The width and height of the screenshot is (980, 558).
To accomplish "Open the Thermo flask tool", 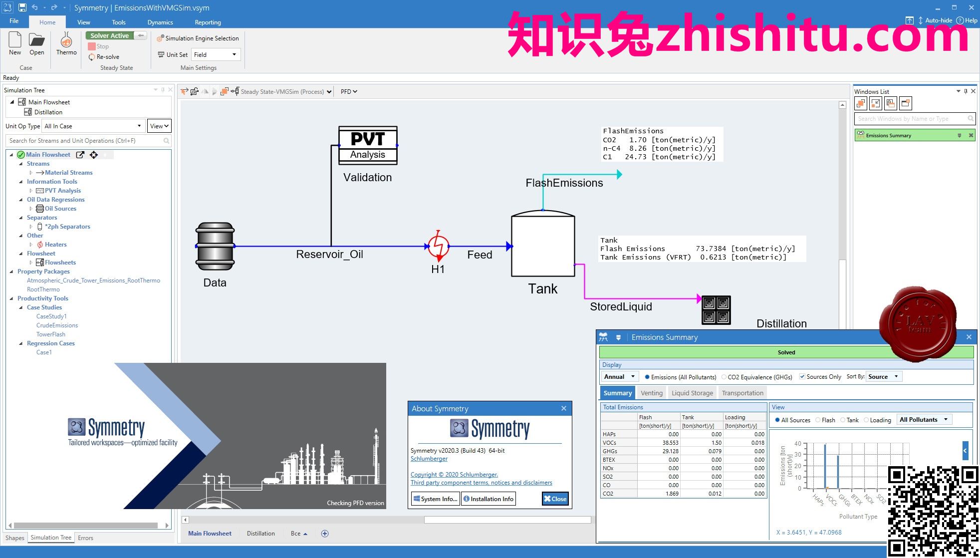I will click(66, 39).
